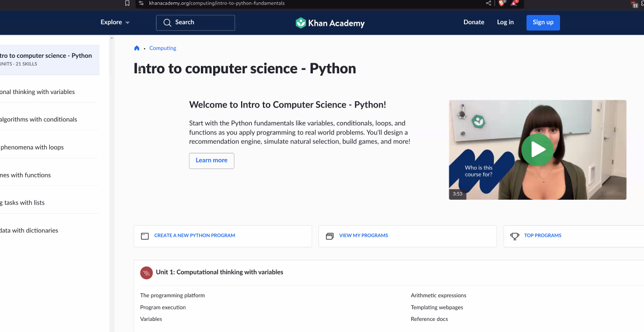The height and width of the screenshot is (332, 644).
Task: Open The programming platform lesson
Action: 172,296
